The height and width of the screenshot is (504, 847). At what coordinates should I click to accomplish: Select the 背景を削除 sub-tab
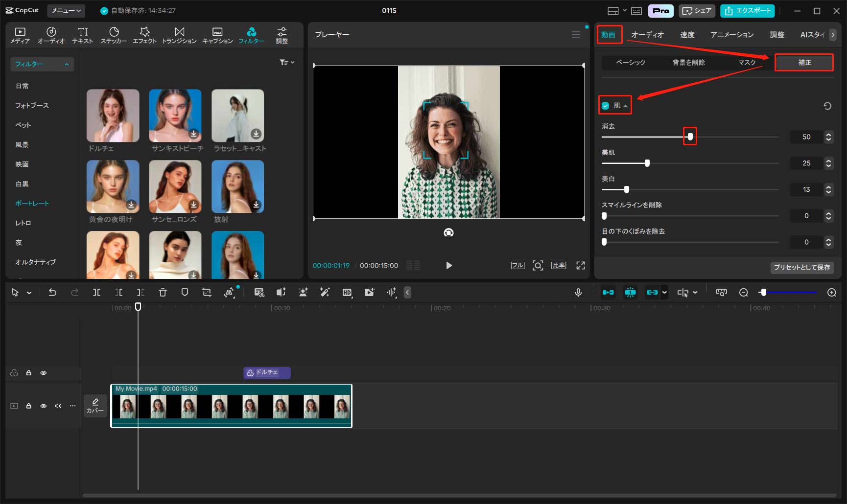(688, 63)
